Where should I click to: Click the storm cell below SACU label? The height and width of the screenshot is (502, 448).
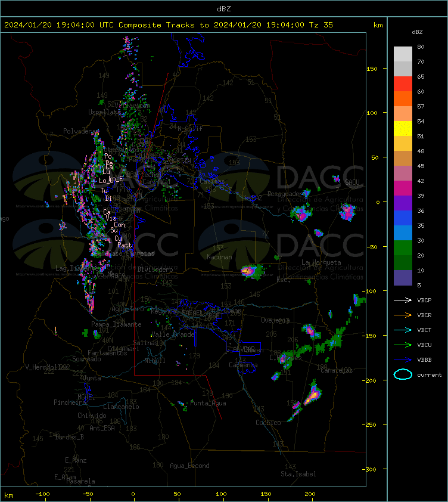tap(347, 212)
